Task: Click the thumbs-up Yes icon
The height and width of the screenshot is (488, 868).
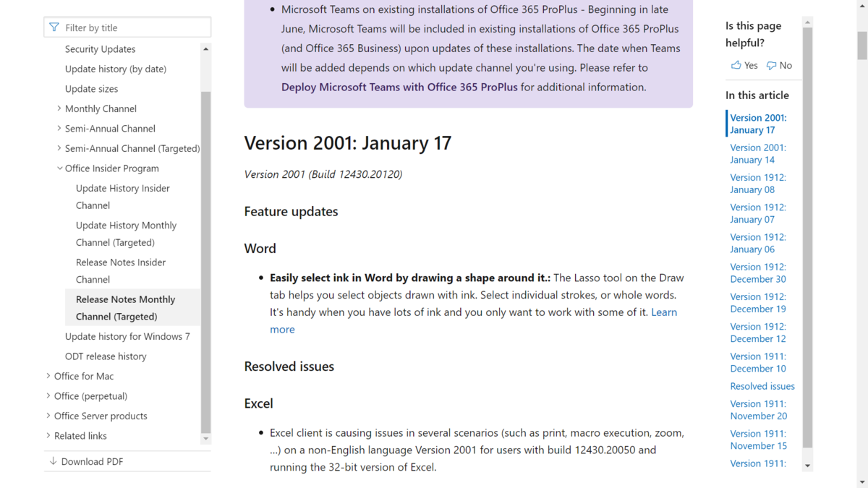Action: tap(736, 65)
